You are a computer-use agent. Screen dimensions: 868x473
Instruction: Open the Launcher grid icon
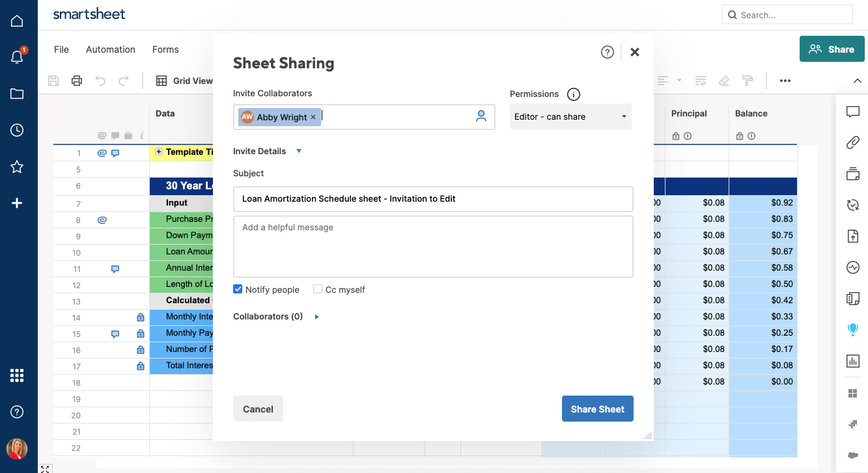(18, 375)
